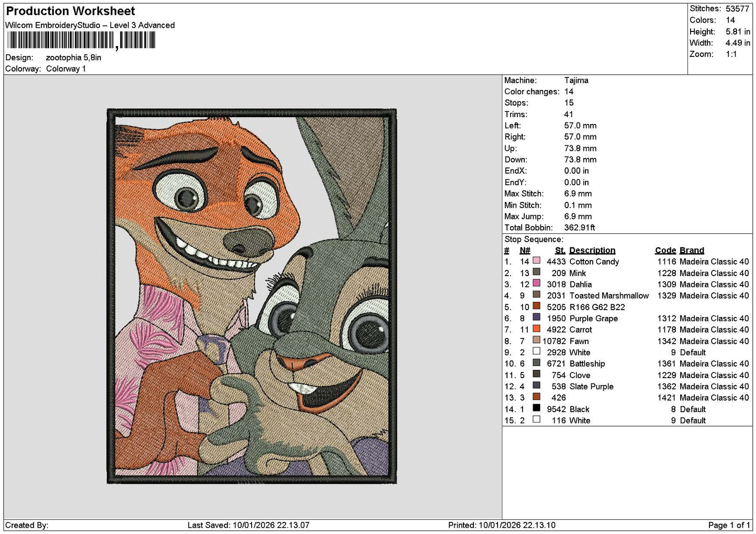Click the Carrot color swatch
Viewport: 756px width, 534px height.
coord(536,328)
